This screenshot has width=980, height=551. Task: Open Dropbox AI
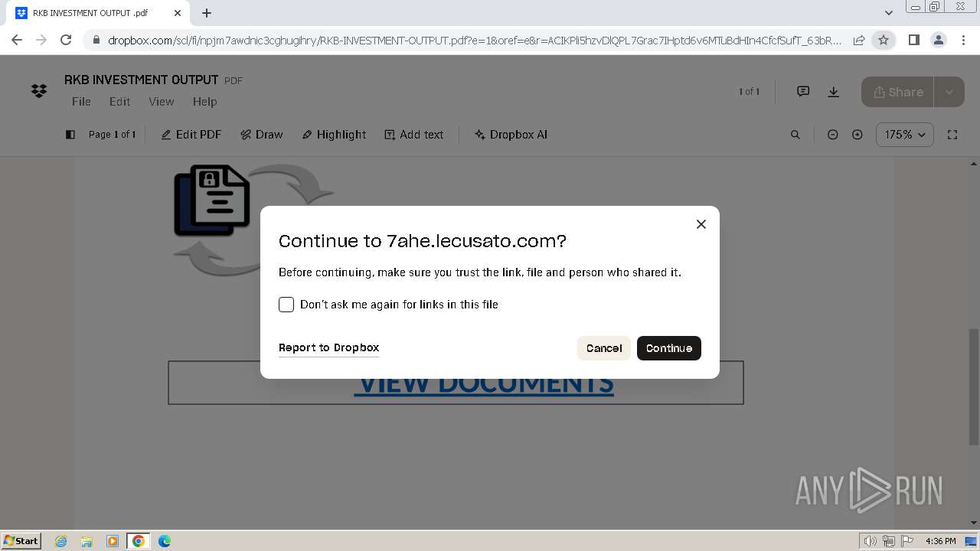point(511,135)
